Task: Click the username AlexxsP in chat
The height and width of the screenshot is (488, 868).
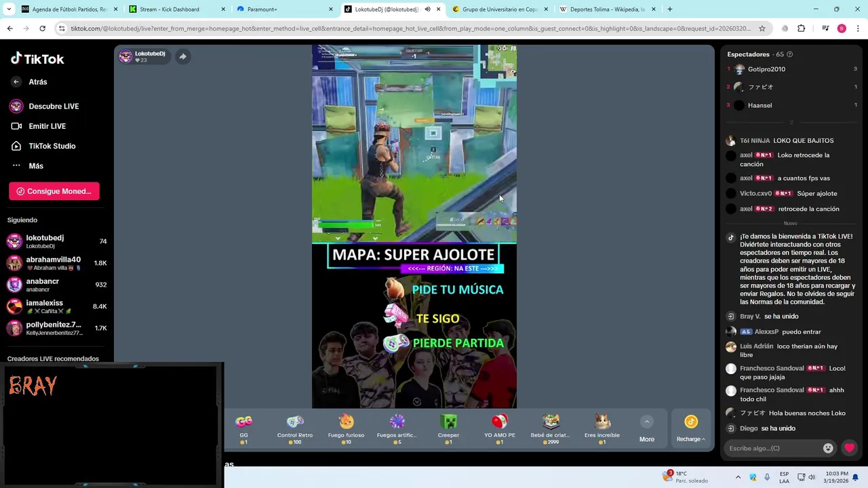Action: pyautogui.click(x=766, y=331)
